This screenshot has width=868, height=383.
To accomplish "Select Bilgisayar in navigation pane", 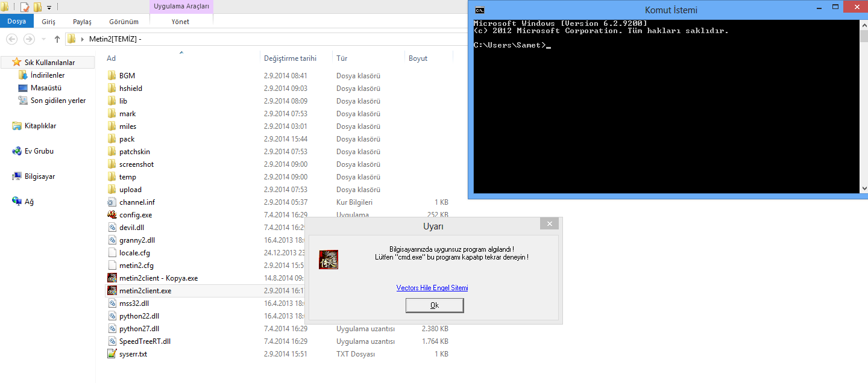I will coord(40,176).
